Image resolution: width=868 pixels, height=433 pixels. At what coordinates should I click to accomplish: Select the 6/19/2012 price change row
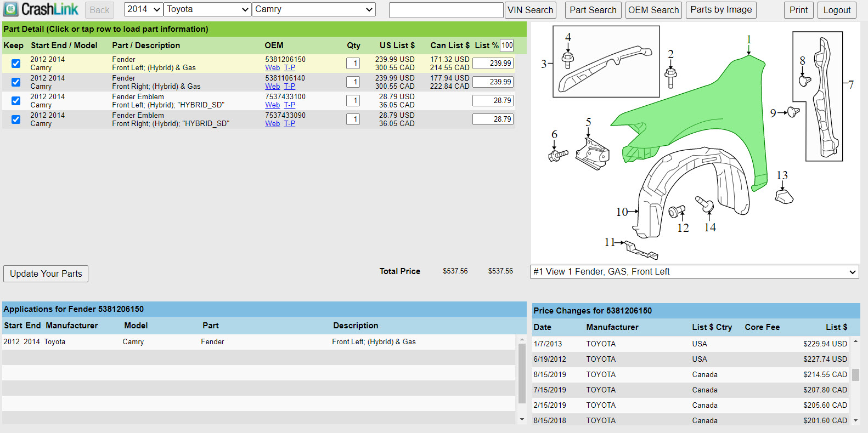[691, 359]
